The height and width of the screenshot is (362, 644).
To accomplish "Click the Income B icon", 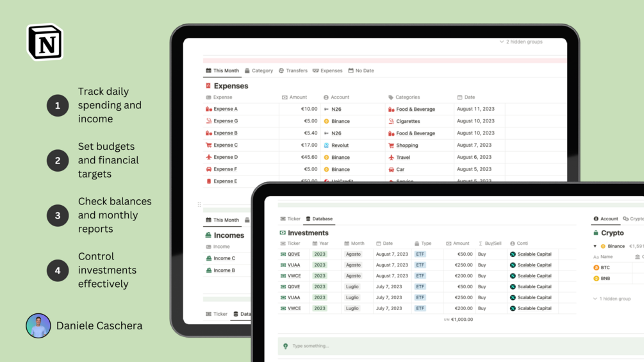I will (x=209, y=270).
